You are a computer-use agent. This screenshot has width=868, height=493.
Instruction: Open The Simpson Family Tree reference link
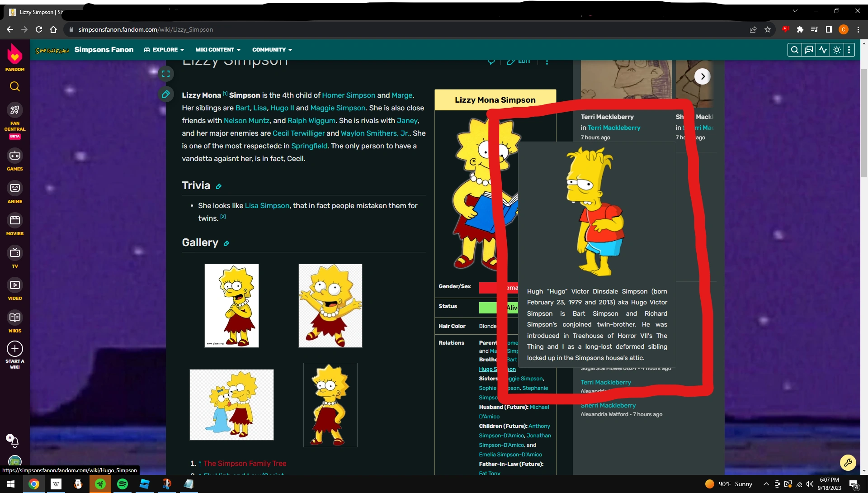(x=245, y=464)
